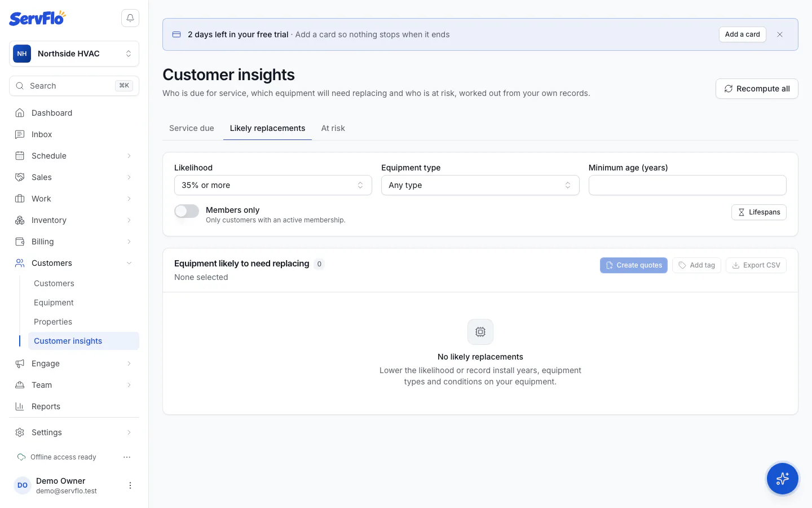Open the Lifespans settings
812x508 pixels.
point(759,212)
